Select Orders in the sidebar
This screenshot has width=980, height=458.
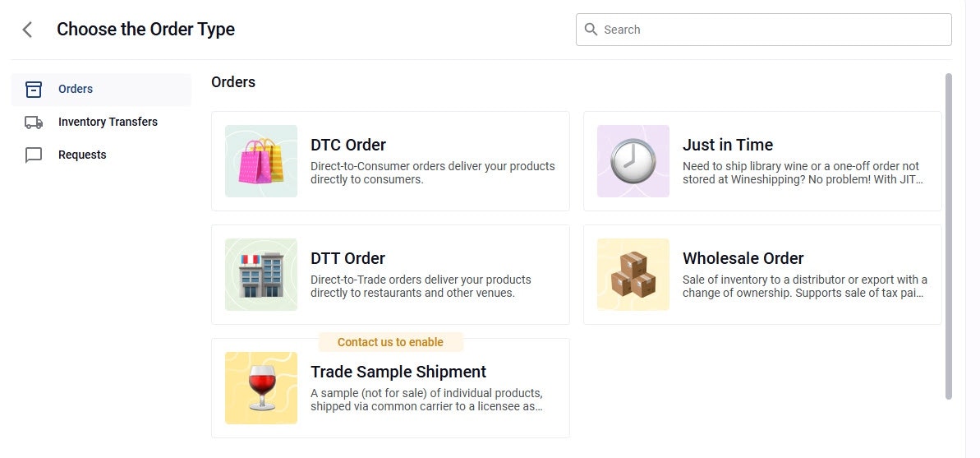coord(76,89)
